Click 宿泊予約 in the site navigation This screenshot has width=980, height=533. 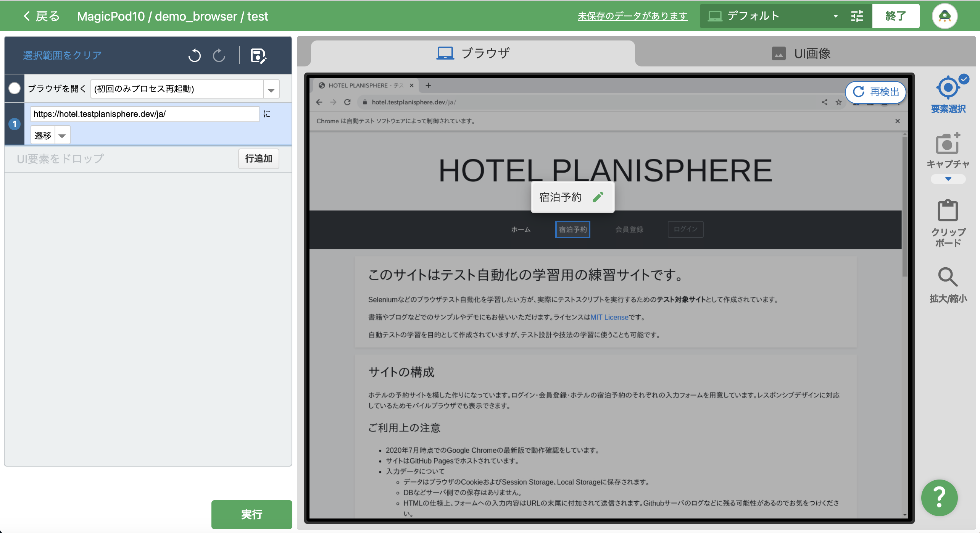[x=572, y=229]
